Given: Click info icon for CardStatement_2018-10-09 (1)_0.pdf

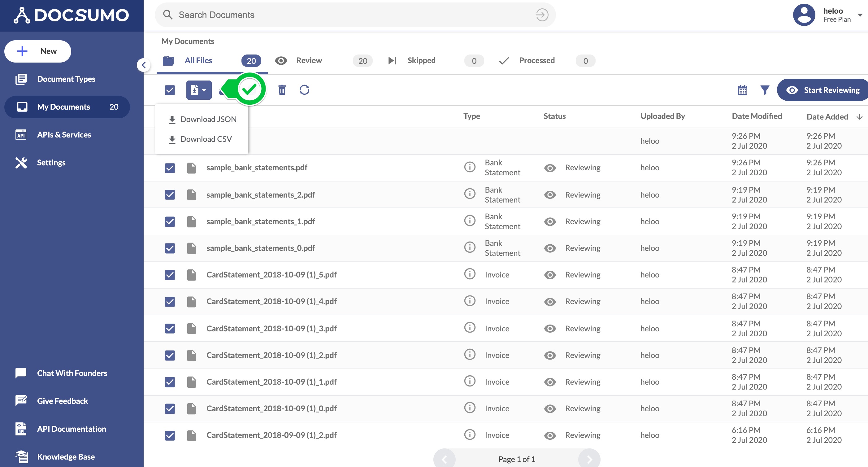Looking at the screenshot, I should 470,408.
